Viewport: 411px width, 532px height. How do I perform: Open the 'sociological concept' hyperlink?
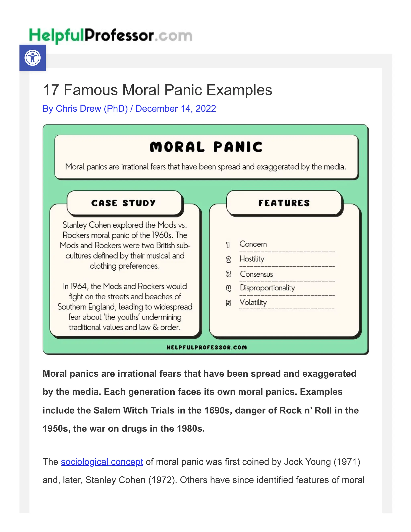coord(102,462)
